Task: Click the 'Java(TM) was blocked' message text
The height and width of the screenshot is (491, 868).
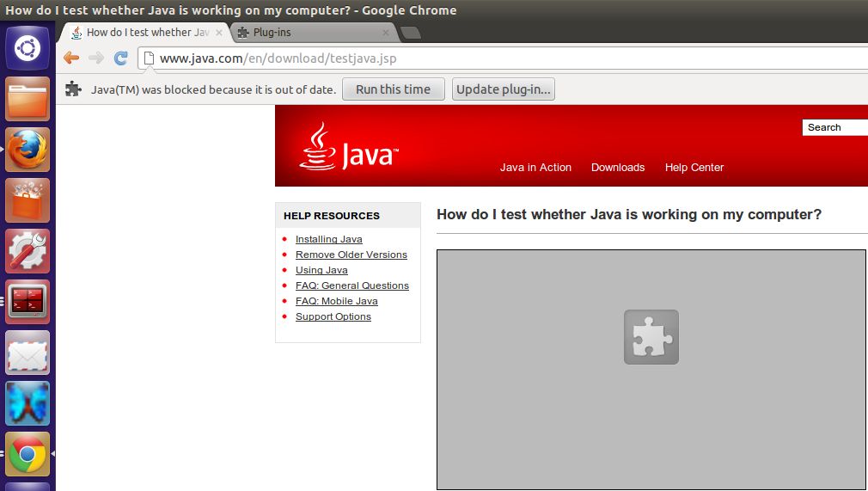Action: tap(213, 89)
